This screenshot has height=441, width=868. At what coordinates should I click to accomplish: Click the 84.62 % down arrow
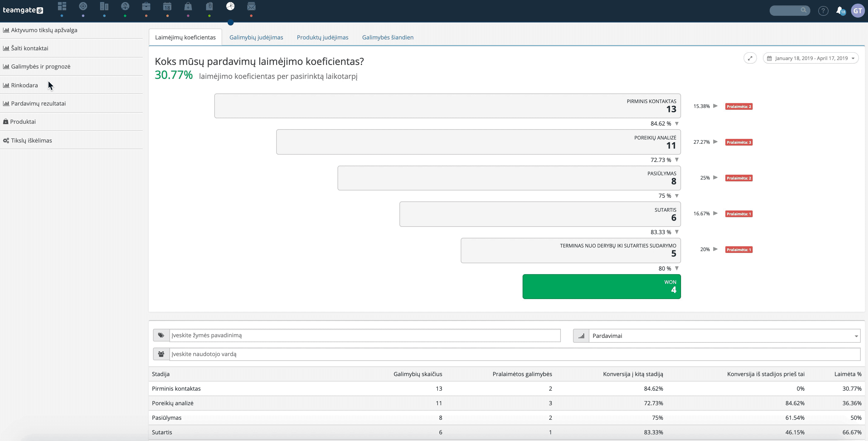(x=676, y=123)
